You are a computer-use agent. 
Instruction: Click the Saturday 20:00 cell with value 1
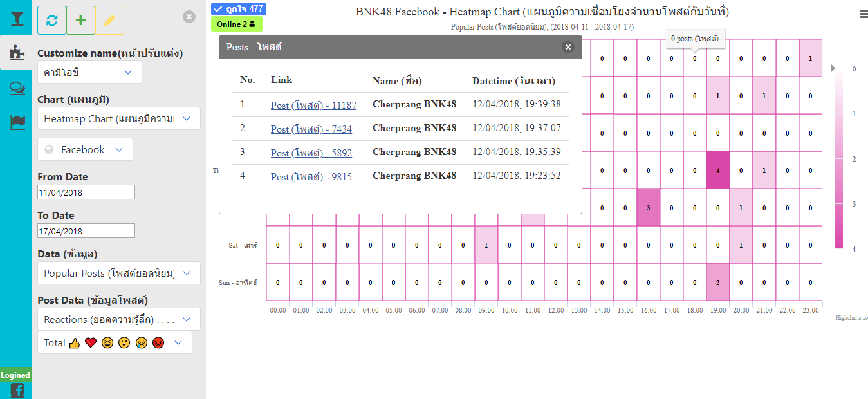click(x=741, y=245)
